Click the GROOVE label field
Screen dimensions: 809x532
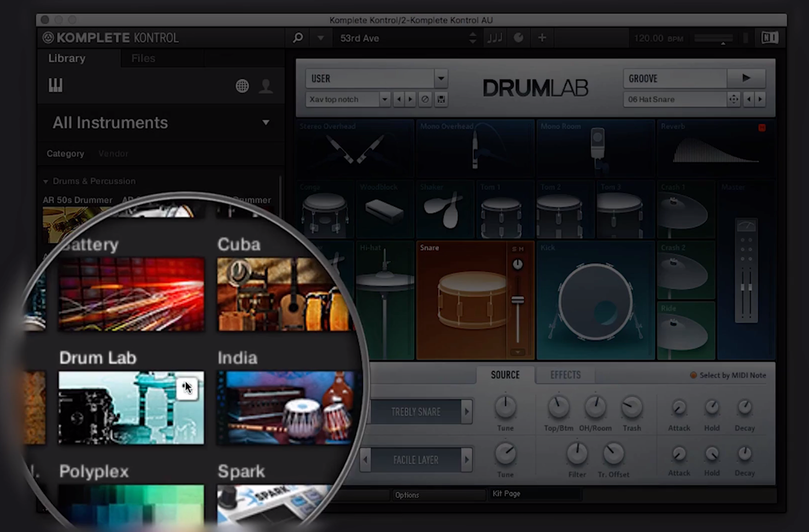pos(675,78)
